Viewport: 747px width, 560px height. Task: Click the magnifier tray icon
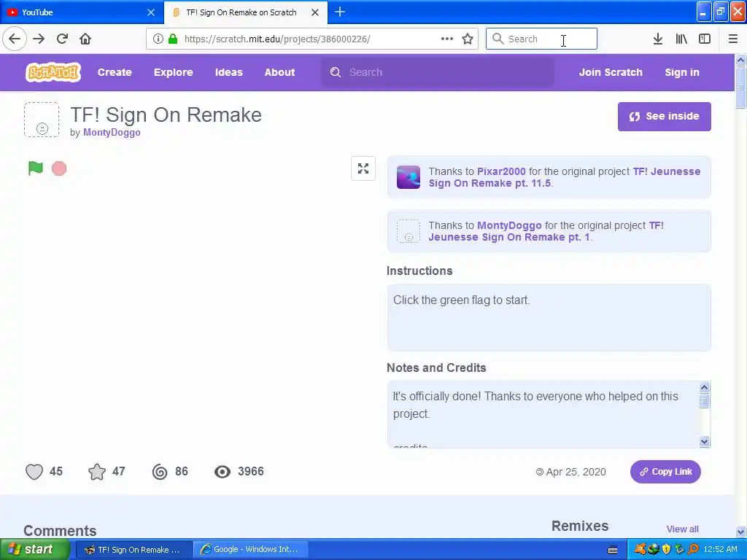click(x=693, y=549)
